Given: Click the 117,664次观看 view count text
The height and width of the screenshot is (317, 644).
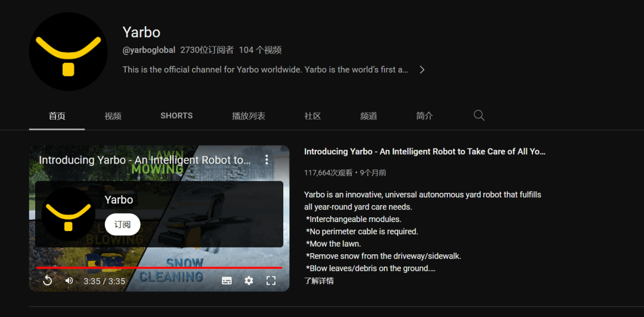Looking at the screenshot, I should [x=328, y=173].
